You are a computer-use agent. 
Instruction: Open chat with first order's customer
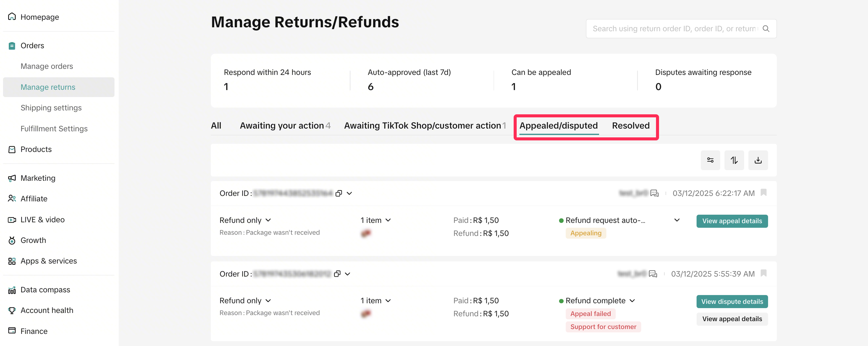(x=654, y=193)
